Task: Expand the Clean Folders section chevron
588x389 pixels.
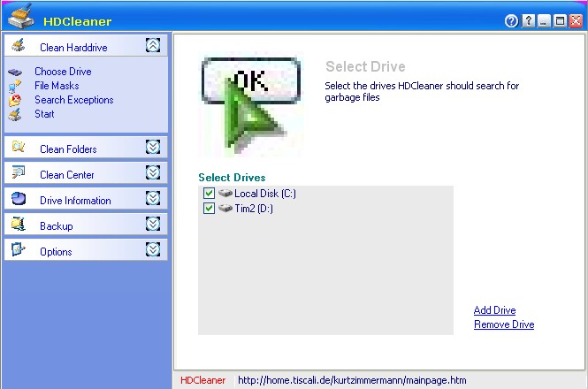Action: [153, 147]
